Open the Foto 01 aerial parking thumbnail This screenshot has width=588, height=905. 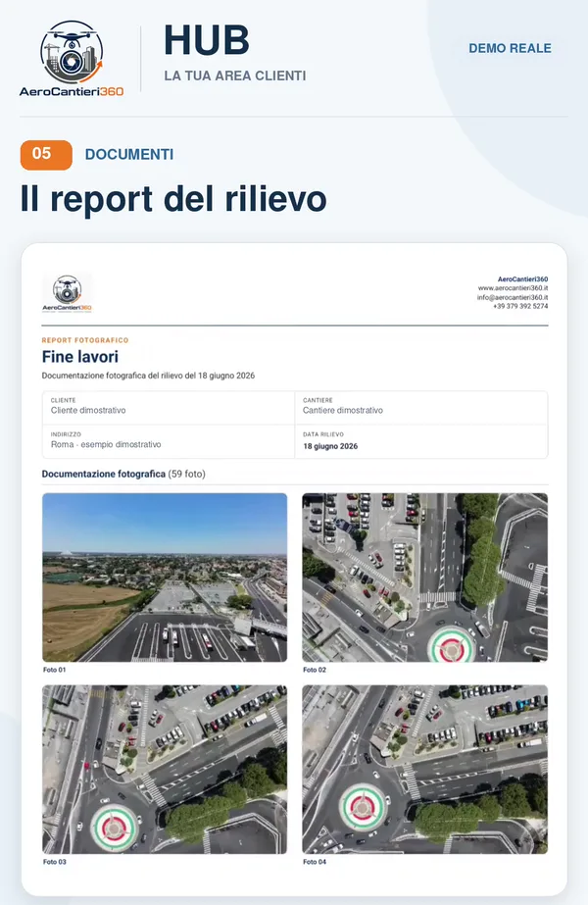tap(165, 578)
